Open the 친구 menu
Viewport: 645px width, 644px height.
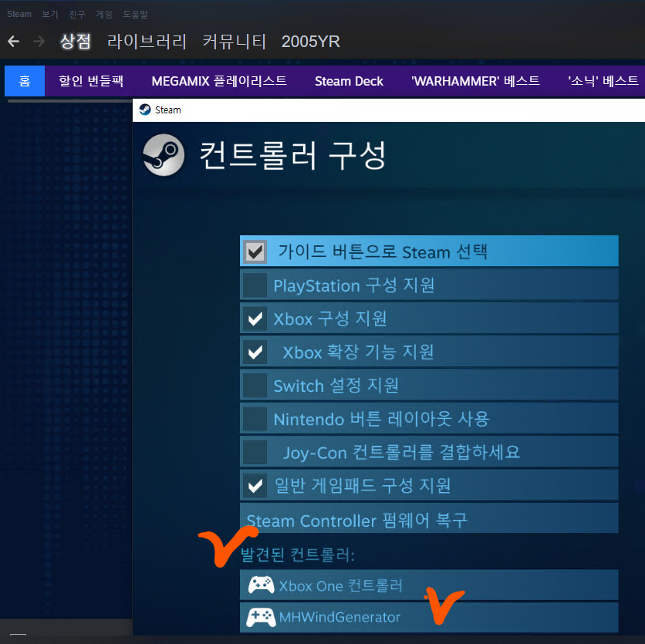tap(77, 14)
